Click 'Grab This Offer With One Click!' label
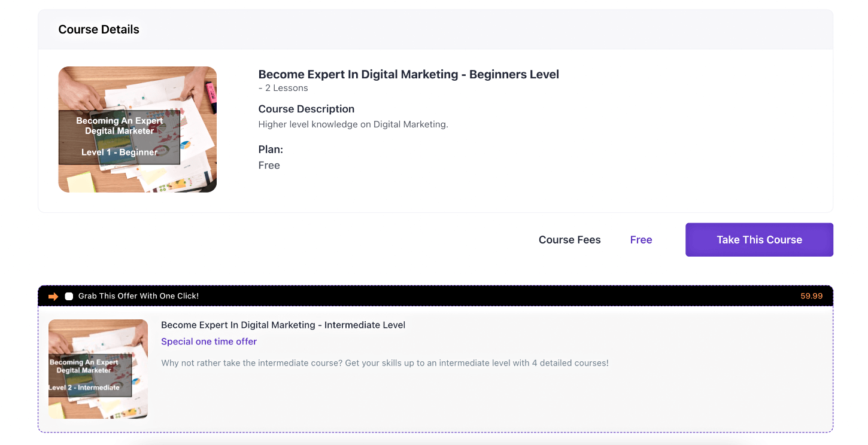This screenshot has width=868, height=445. point(138,296)
